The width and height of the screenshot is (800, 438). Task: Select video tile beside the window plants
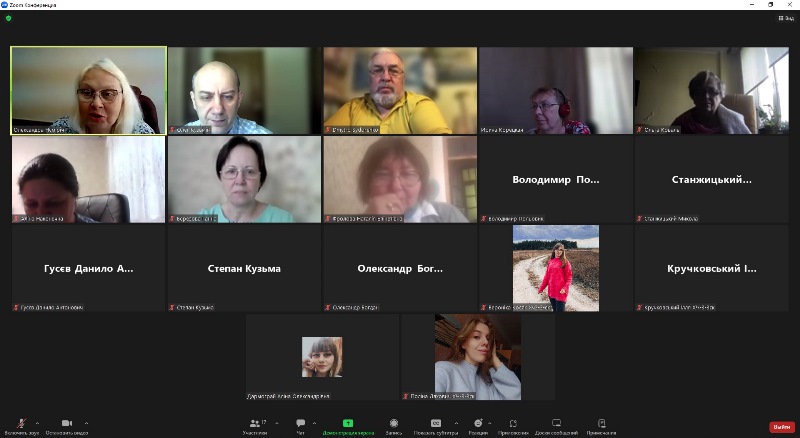coord(711,90)
